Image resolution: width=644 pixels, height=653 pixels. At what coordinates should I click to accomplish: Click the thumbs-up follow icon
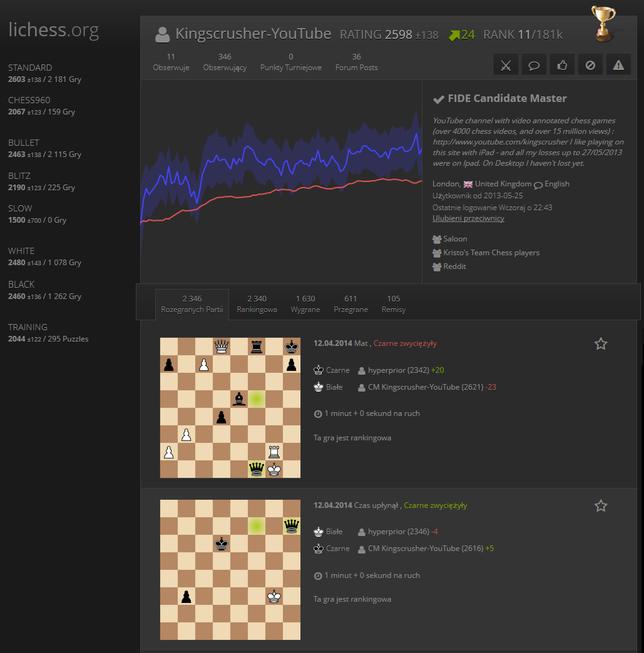point(562,64)
